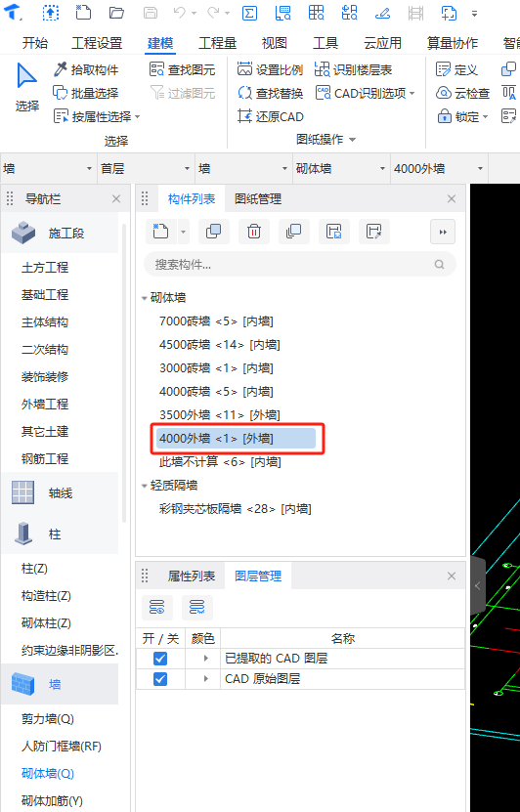Open 构造柱(Z) in navigation bar
The width and height of the screenshot is (520, 812).
[x=46, y=596]
